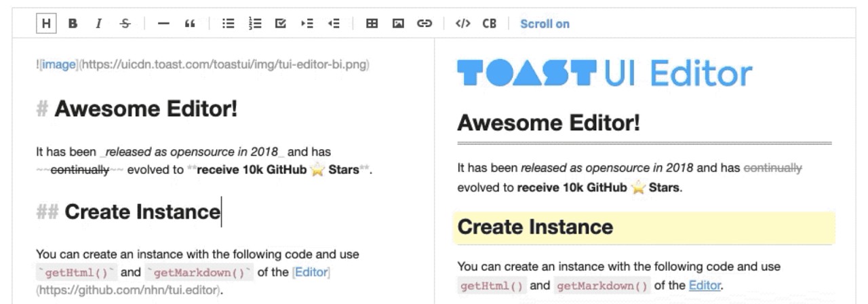Outdent the current list item
Viewport: 868px width, 304px height.
click(333, 24)
